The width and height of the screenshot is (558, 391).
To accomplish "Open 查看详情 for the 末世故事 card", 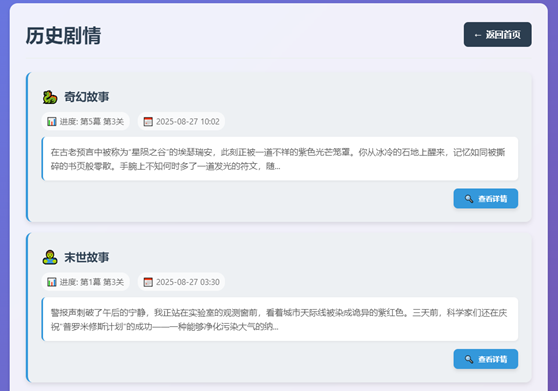I will point(486,359).
